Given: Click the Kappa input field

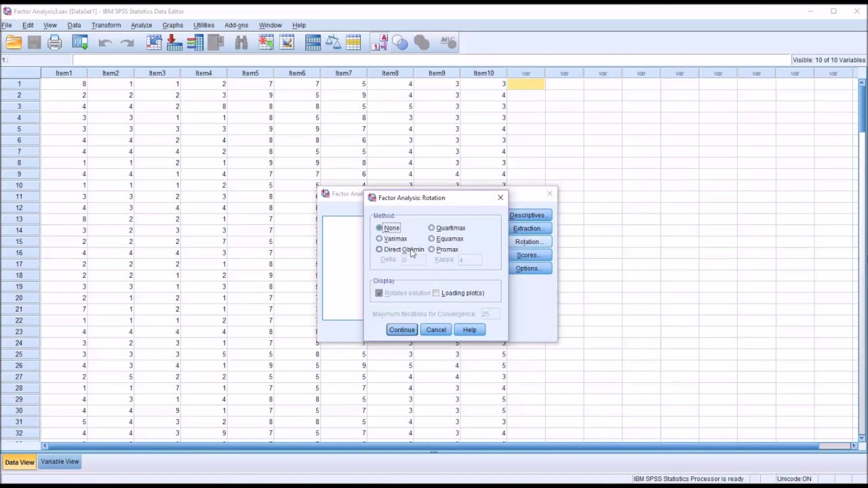Looking at the screenshot, I should [469, 260].
